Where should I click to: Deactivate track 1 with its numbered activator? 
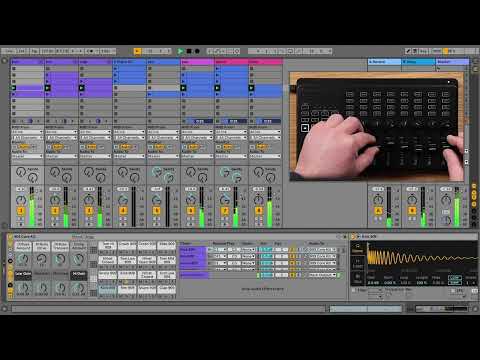pos(21,211)
